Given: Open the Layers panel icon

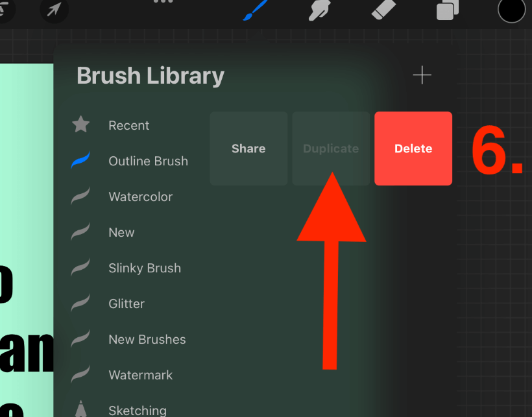Looking at the screenshot, I should tap(448, 10).
